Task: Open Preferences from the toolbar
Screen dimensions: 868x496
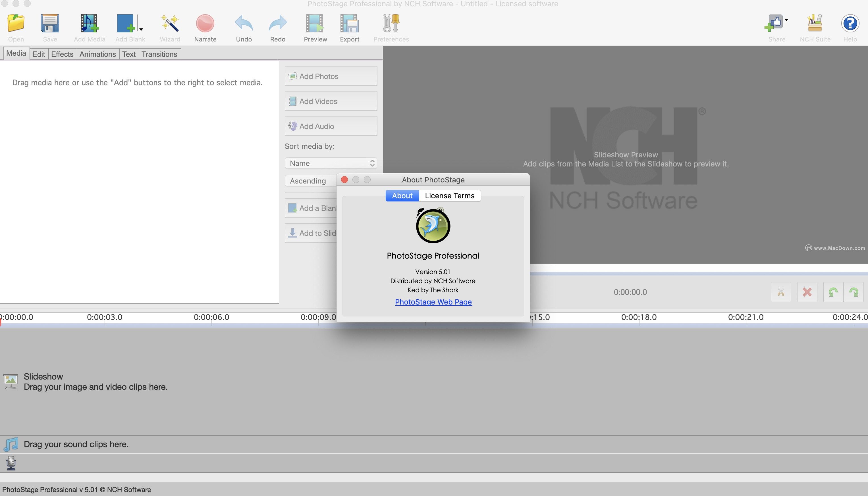Action: [x=391, y=23]
